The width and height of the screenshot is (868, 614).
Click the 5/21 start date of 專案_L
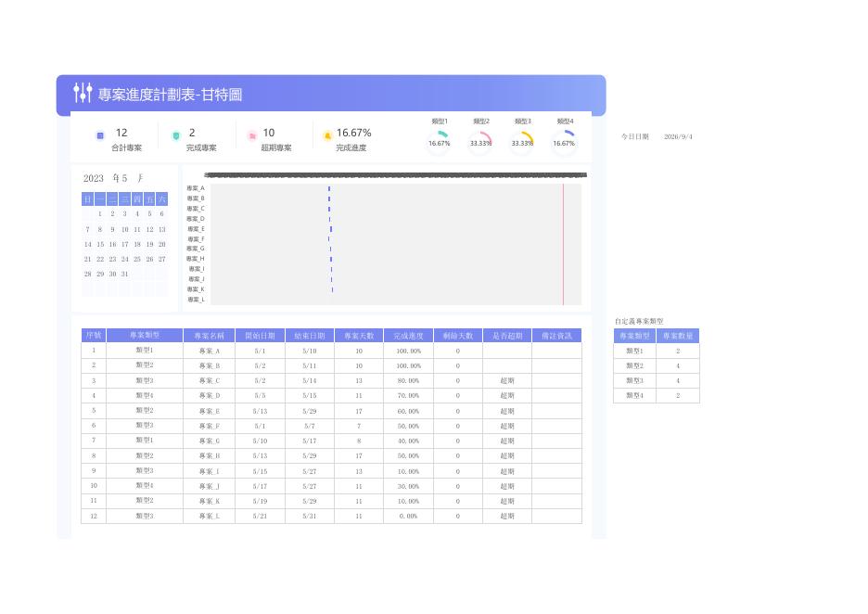[261, 516]
